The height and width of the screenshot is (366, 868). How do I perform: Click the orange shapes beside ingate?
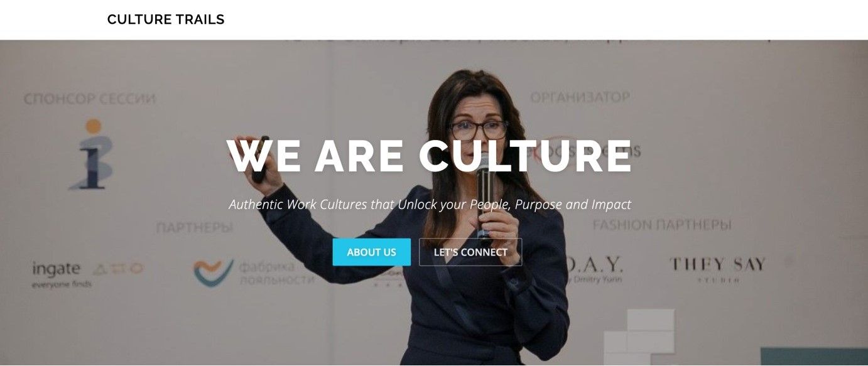coord(118,269)
